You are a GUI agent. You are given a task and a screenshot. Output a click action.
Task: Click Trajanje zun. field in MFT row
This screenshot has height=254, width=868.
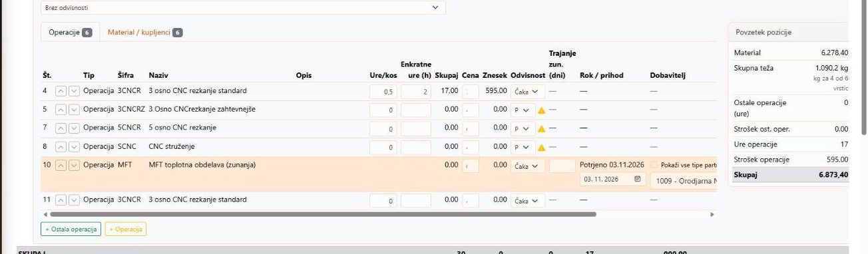coord(562,166)
